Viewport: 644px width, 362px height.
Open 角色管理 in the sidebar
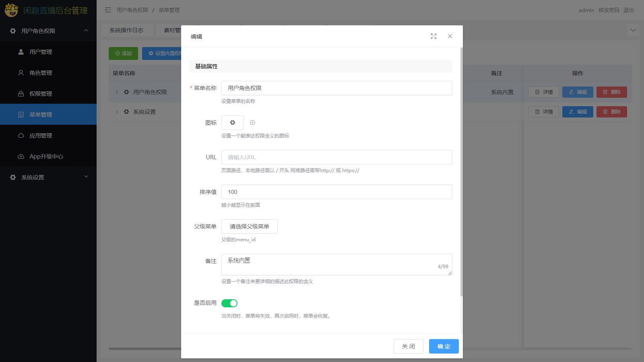point(41,73)
